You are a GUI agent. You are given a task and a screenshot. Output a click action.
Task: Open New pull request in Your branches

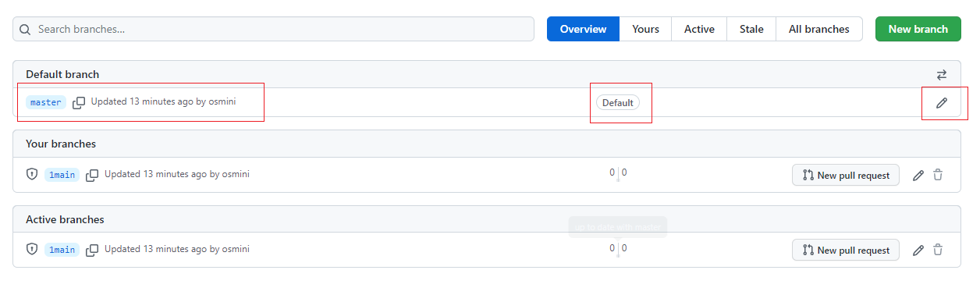(x=846, y=176)
